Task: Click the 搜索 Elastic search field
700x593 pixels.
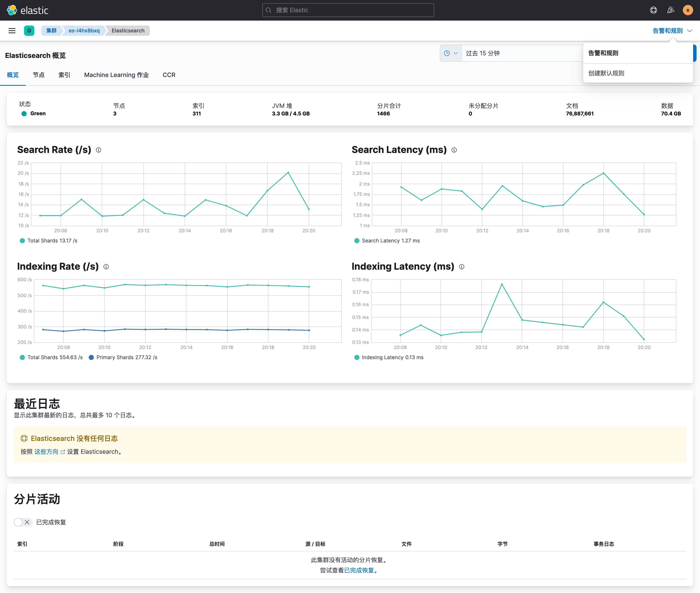Action: point(348,10)
